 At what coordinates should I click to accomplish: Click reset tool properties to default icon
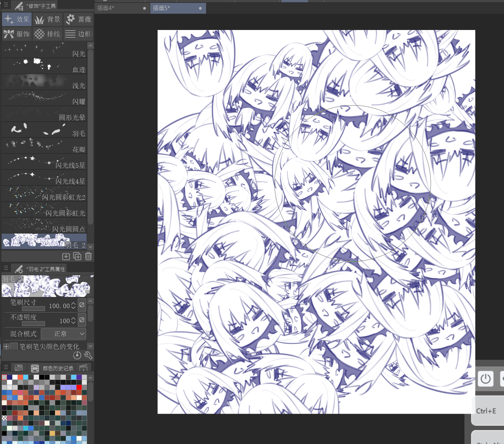pyautogui.click(x=77, y=355)
